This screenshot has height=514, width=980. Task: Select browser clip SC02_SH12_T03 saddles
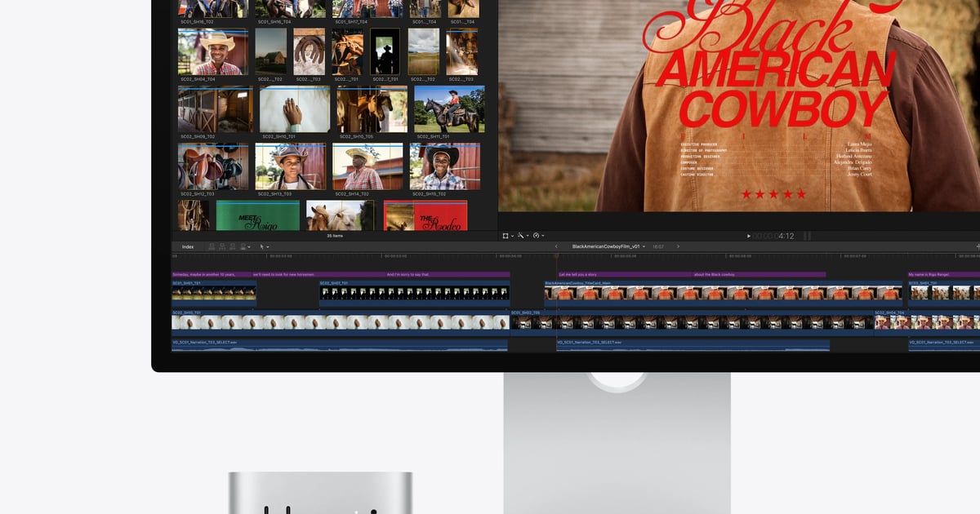point(213,166)
